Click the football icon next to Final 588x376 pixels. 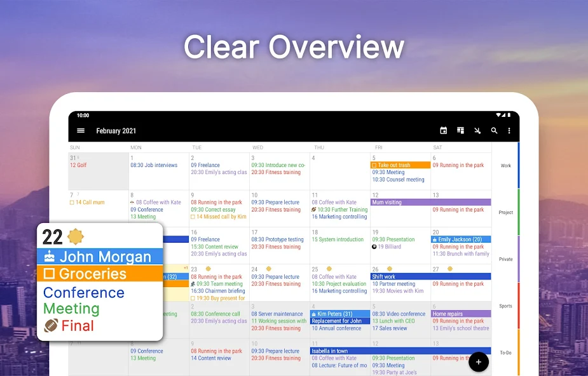pyautogui.click(x=51, y=325)
